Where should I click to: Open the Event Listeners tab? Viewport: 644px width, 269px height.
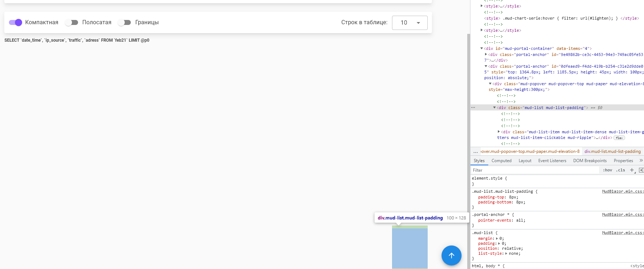tap(552, 161)
